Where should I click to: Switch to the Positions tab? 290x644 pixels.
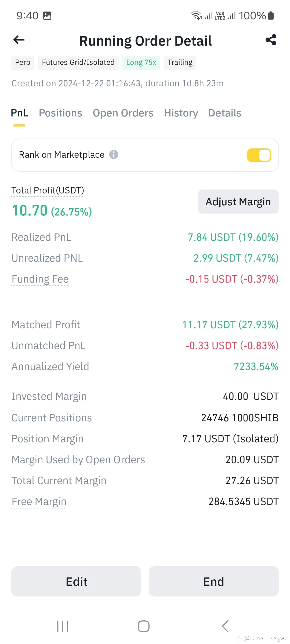pyautogui.click(x=60, y=113)
